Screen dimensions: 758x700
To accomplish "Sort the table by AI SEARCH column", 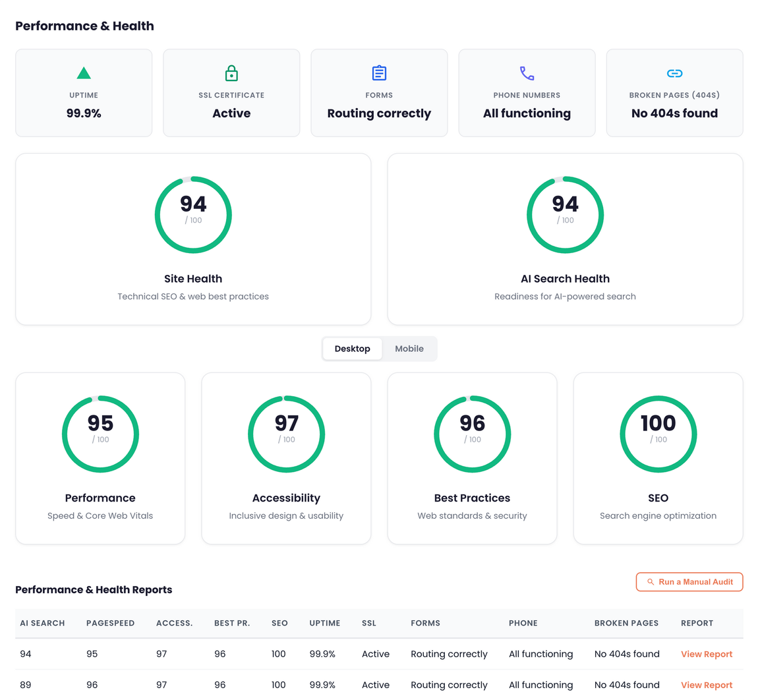I will pyautogui.click(x=42, y=623).
